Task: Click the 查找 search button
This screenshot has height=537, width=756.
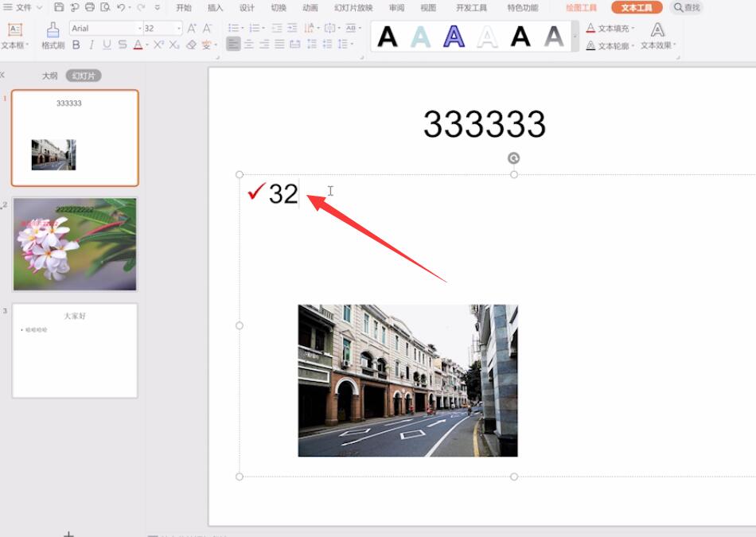Action: point(687,7)
